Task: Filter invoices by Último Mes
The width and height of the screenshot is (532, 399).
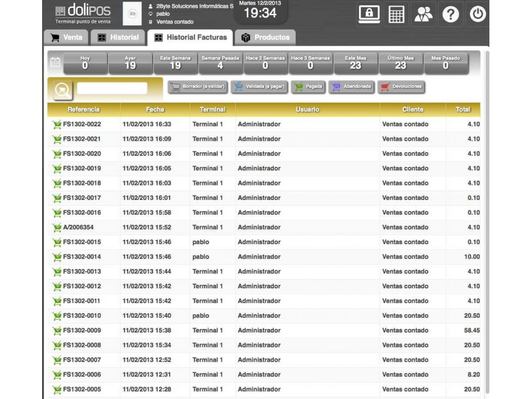Action: [x=401, y=63]
